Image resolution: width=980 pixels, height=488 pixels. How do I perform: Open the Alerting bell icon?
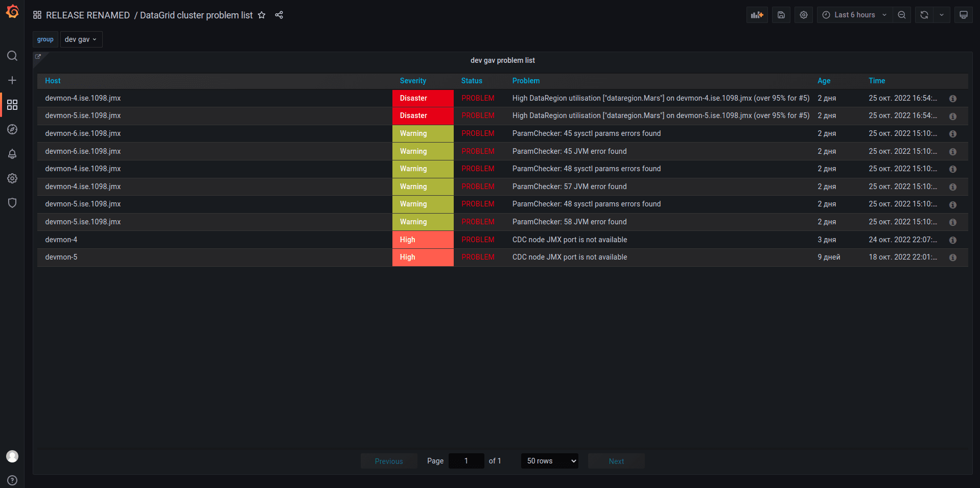pos(12,154)
